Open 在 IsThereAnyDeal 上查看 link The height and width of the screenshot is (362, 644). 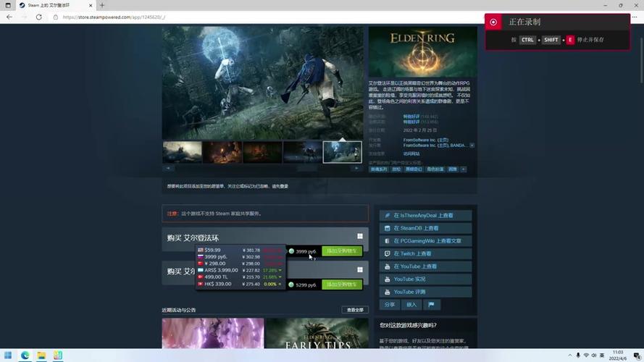(x=425, y=216)
